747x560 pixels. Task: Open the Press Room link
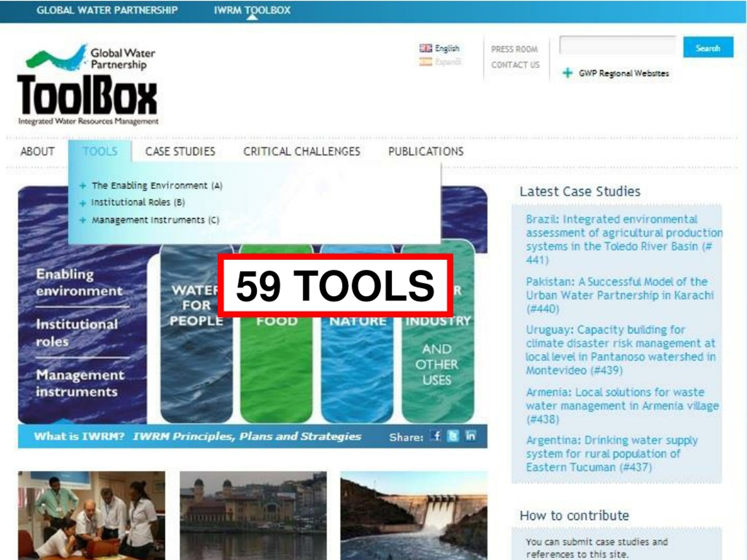click(x=514, y=49)
